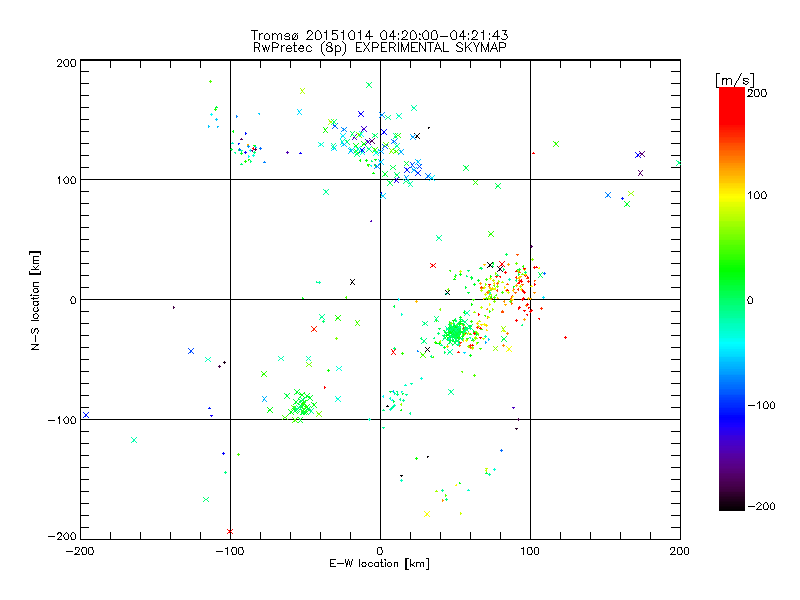Click the black cross near -20, 15 km
The image size is (800, 600).
tap(352, 282)
